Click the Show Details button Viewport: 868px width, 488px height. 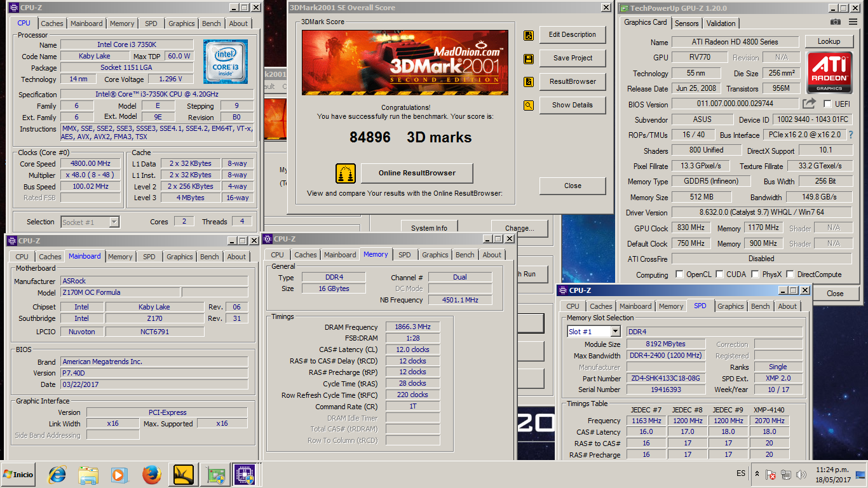tap(573, 105)
